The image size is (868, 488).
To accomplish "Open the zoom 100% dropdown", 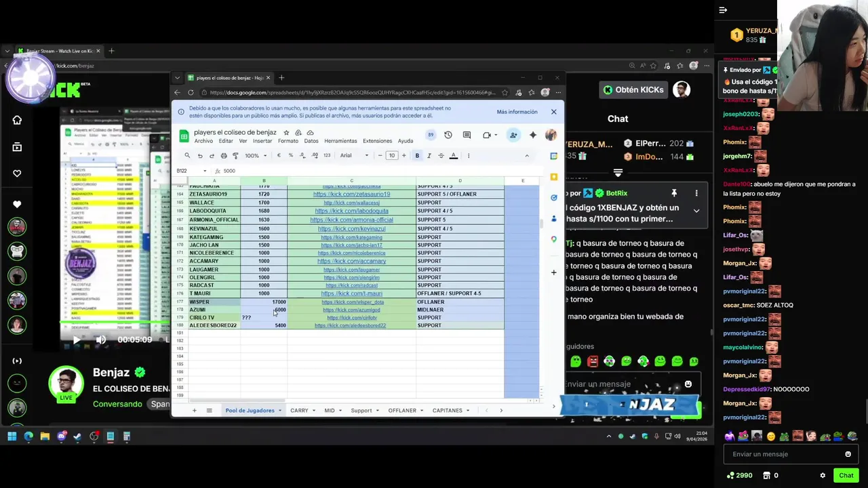I will pos(256,156).
